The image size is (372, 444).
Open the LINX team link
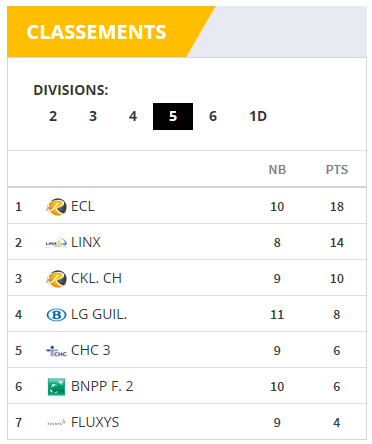pyautogui.click(x=86, y=242)
